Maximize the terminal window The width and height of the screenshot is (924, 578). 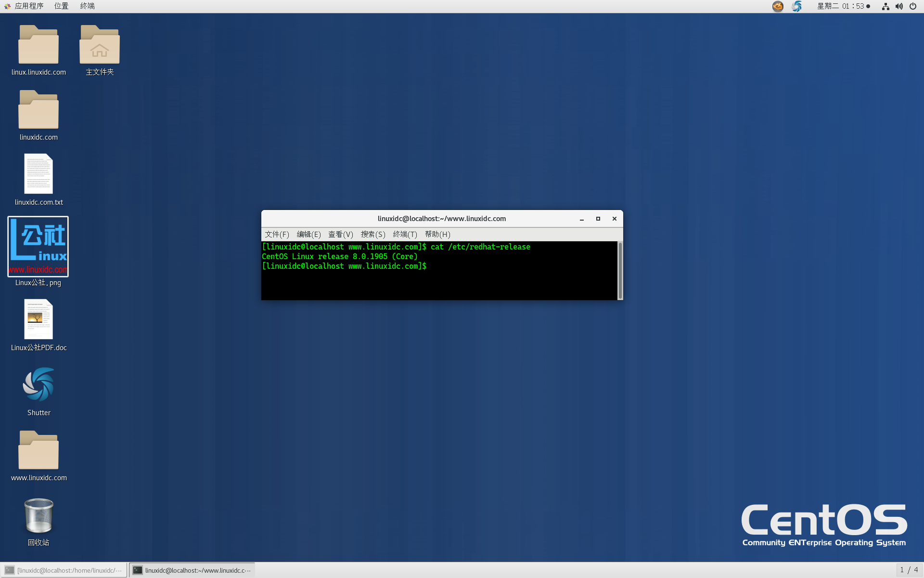[x=598, y=219]
